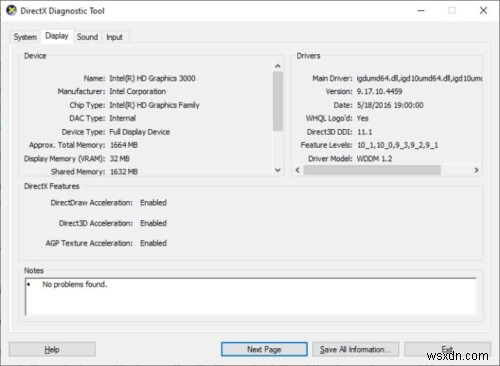Click the total memory value '1664 MB'
The height and width of the screenshot is (366, 500).
point(124,145)
